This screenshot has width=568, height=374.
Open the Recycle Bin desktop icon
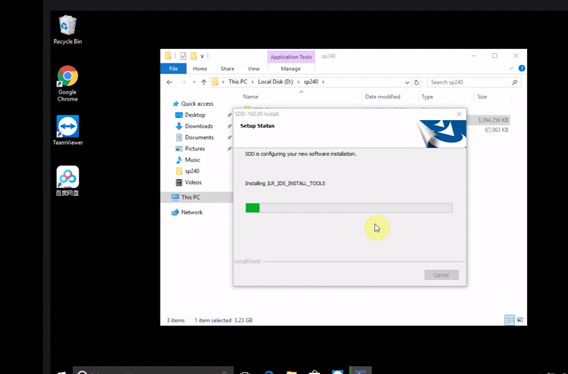(67, 30)
